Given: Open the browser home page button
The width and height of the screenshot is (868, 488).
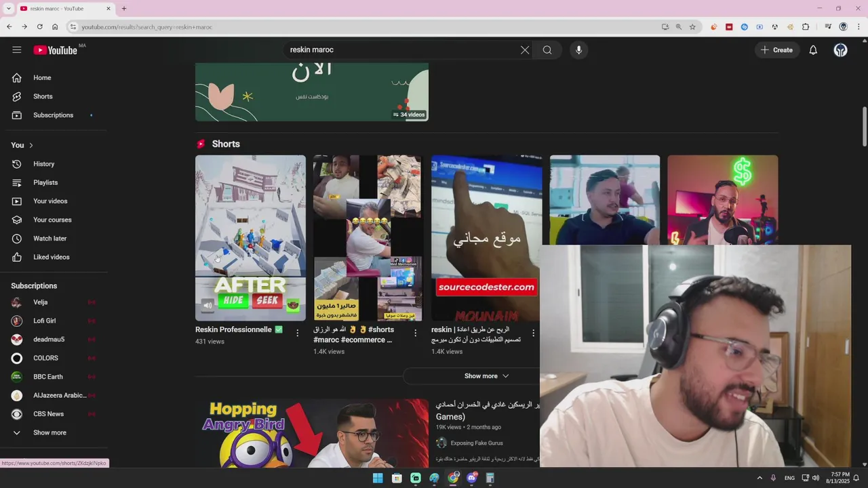Looking at the screenshot, I should pyautogui.click(x=55, y=26).
